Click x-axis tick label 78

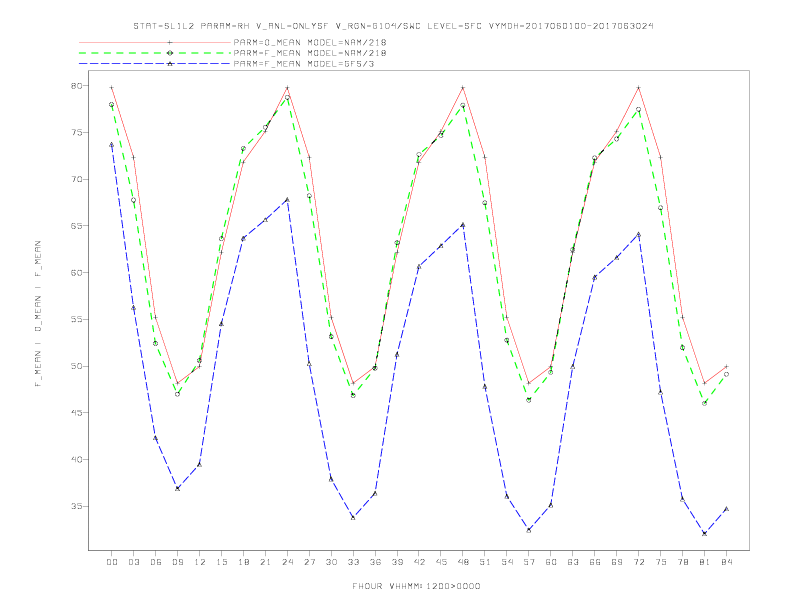pyautogui.click(x=683, y=562)
